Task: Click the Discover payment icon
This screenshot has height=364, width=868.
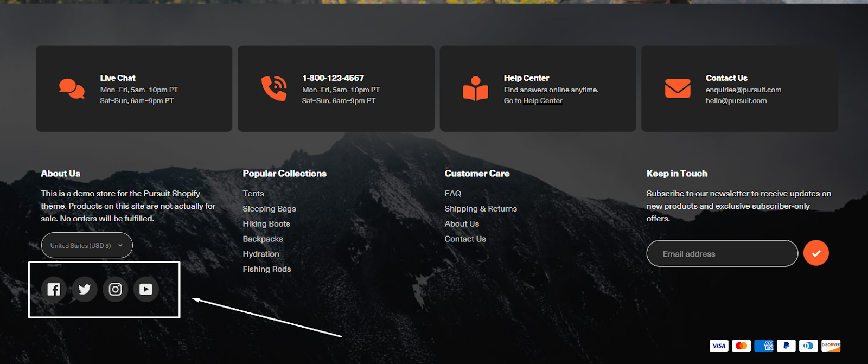Action: pyautogui.click(x=831, y=346)
